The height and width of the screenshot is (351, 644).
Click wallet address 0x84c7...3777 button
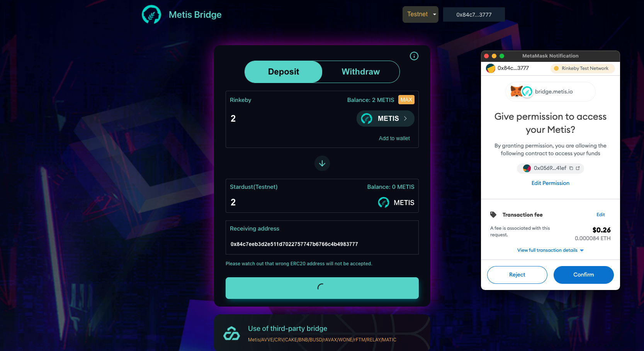point(474,15)
